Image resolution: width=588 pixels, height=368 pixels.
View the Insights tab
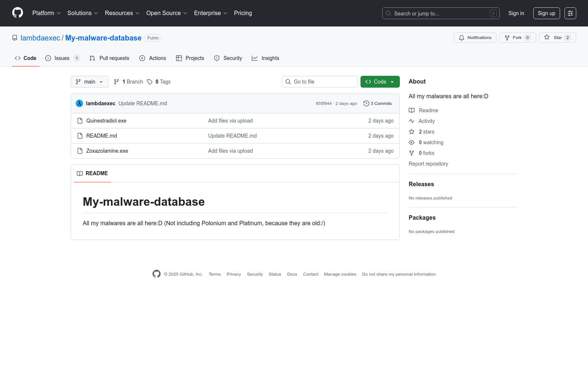pos(265,58)
